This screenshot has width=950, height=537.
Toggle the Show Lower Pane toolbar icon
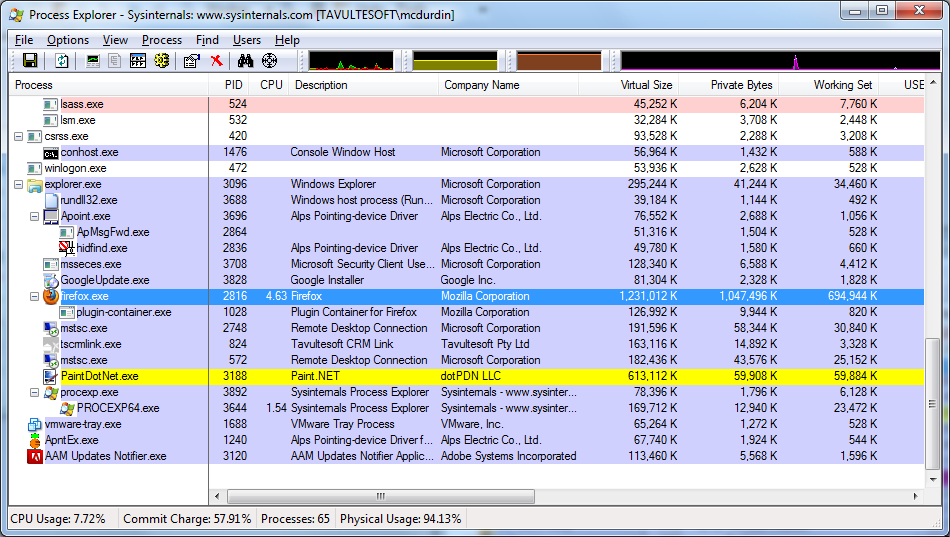pyautogui.click(x=138, y=61)
